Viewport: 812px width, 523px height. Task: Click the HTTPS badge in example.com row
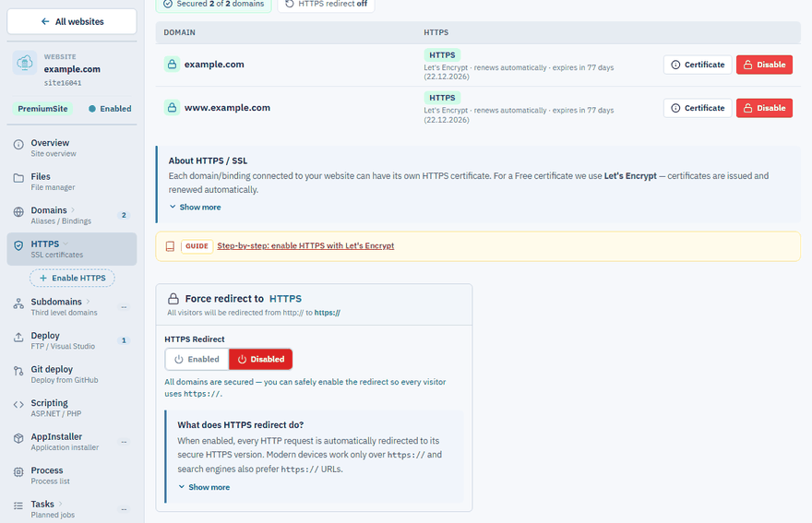[x=442, y=55]
